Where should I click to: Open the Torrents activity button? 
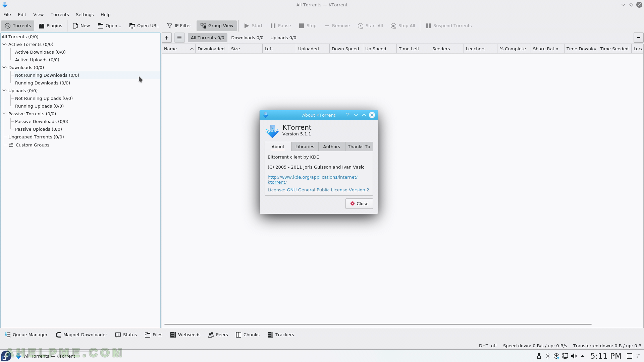click(x=18, y=26)
